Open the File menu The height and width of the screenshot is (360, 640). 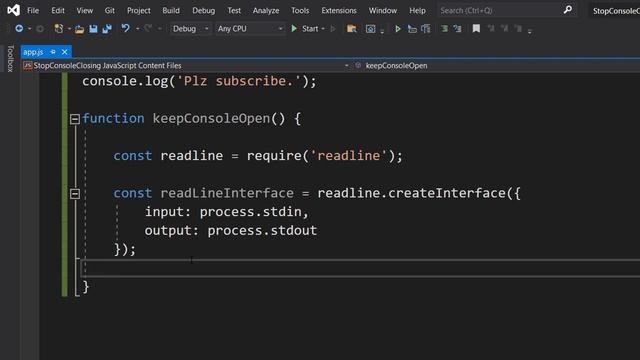click(33, 11)
